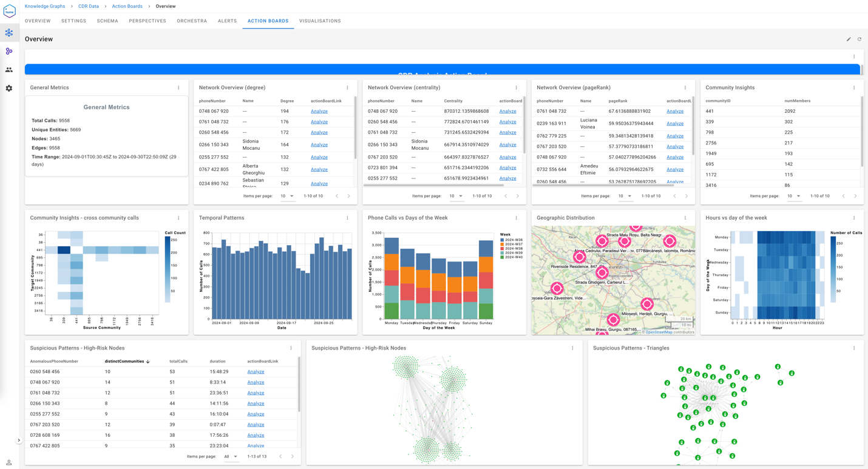
Task: Switch to the Visualisations tab
Action: pos(320,21)
